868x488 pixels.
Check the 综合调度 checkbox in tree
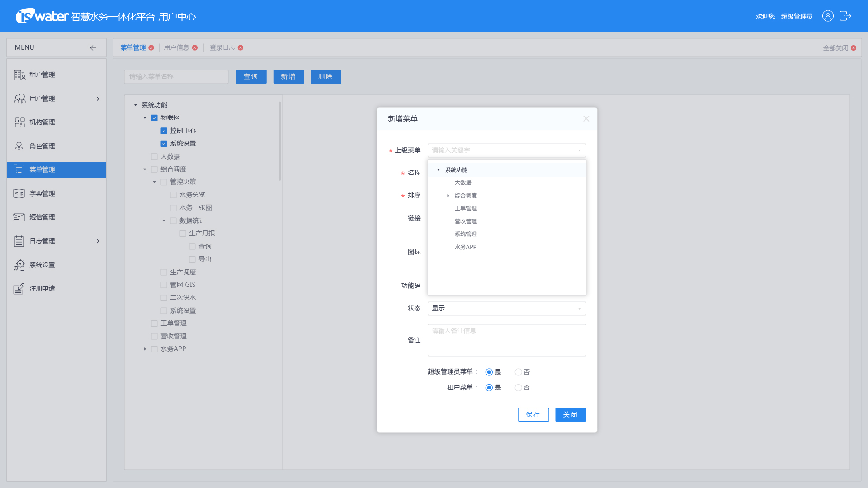[155, 169]
